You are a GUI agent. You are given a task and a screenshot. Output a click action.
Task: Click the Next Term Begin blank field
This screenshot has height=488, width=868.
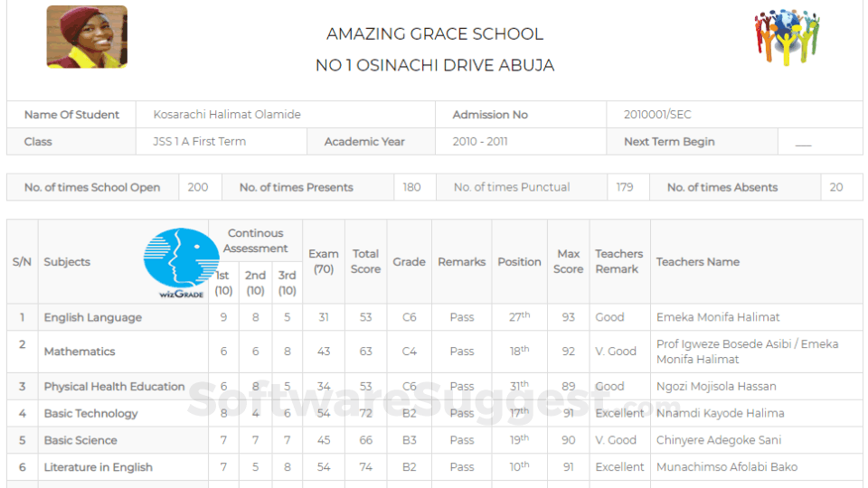click(820, 142)
